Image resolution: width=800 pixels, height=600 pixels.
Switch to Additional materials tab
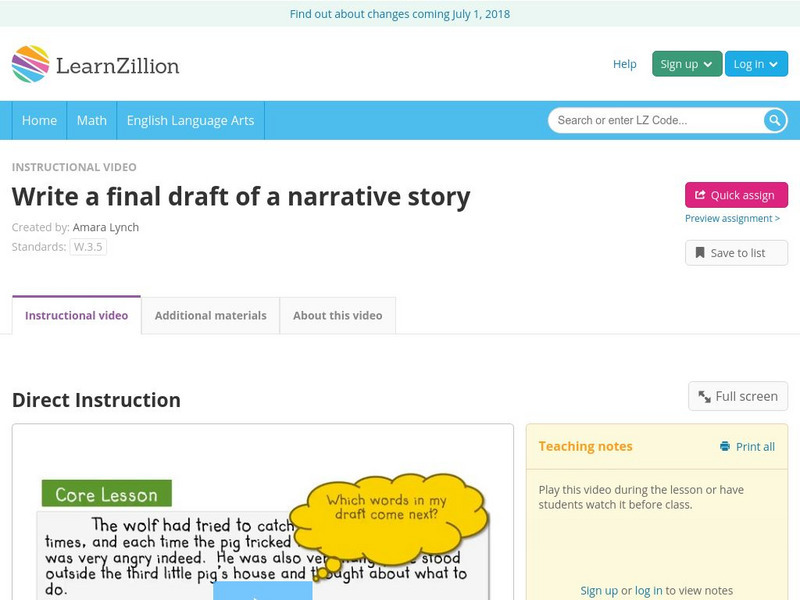pyautogui.click(x=210, y=315)
